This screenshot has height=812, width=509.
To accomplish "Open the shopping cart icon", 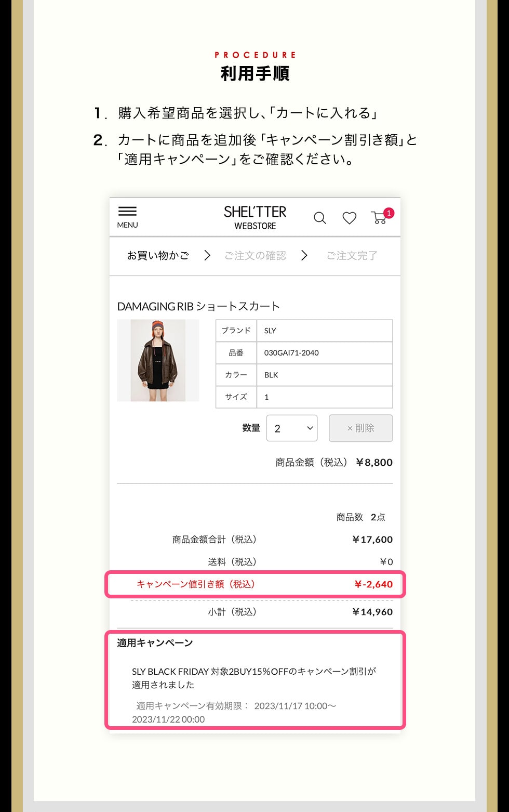I will pos(379,218).
